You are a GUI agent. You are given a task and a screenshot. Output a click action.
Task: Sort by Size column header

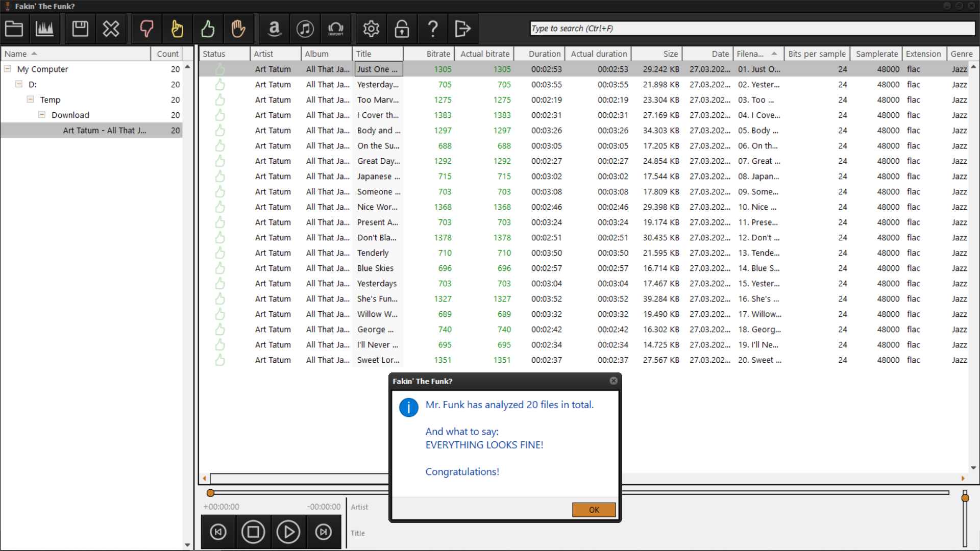coord(657,54)
